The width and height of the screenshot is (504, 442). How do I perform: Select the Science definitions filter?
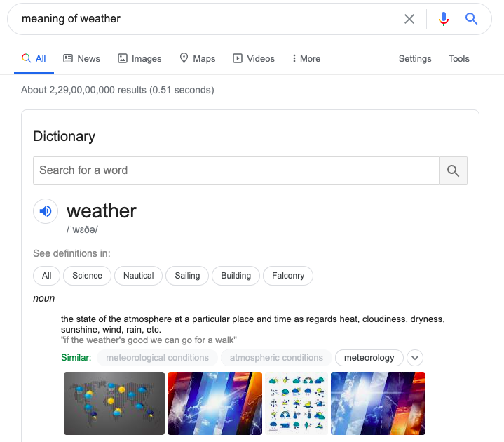coord(88,276)
